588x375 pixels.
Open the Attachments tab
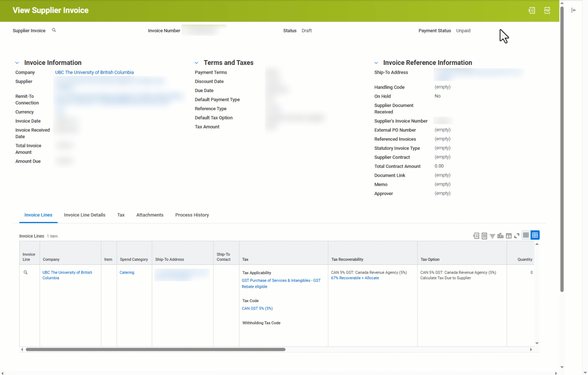150,215
